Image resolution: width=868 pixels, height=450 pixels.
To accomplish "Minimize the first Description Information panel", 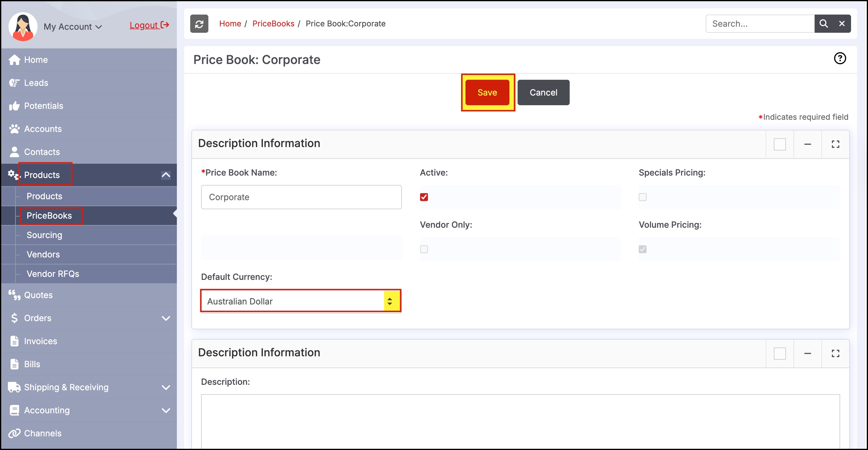I will pos(807,144).
